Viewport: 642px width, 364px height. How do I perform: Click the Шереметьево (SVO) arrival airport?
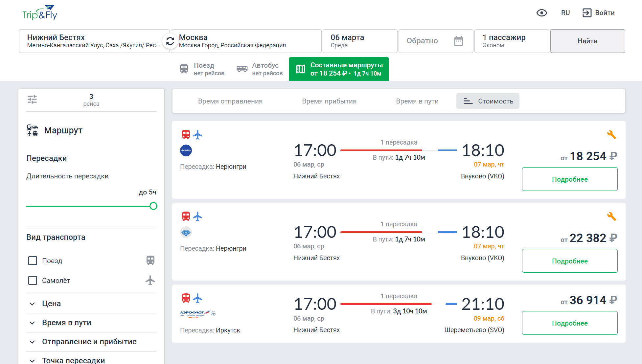coord(474,330)
